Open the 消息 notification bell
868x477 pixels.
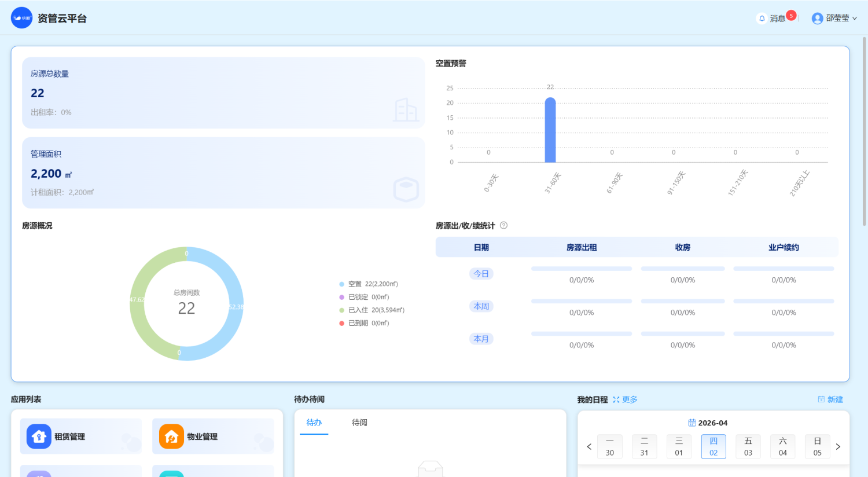click(x=762, y=19)
